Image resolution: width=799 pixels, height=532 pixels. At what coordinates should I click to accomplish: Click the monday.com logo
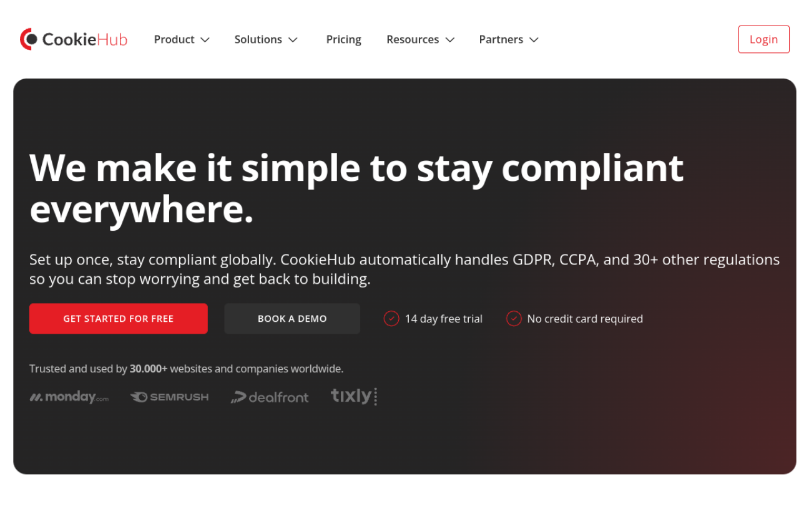69,397
